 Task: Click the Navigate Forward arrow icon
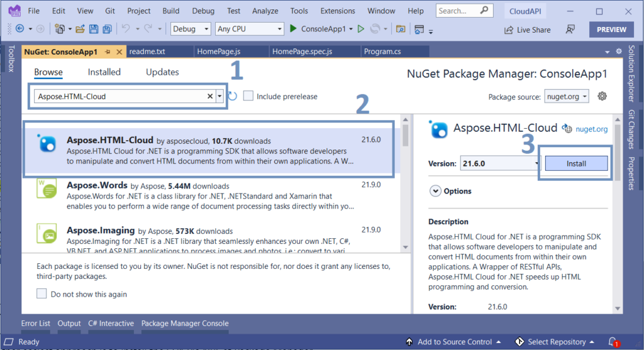click(x=40, y=29)
